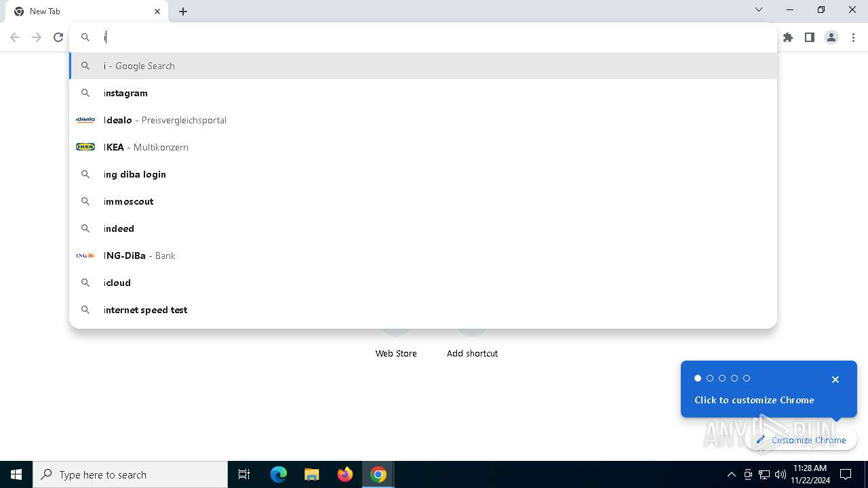This screenshot has height=488, width=868.
Task: Dismiss the customize Chrome tooltip
Action: click(x=835, y=380)
